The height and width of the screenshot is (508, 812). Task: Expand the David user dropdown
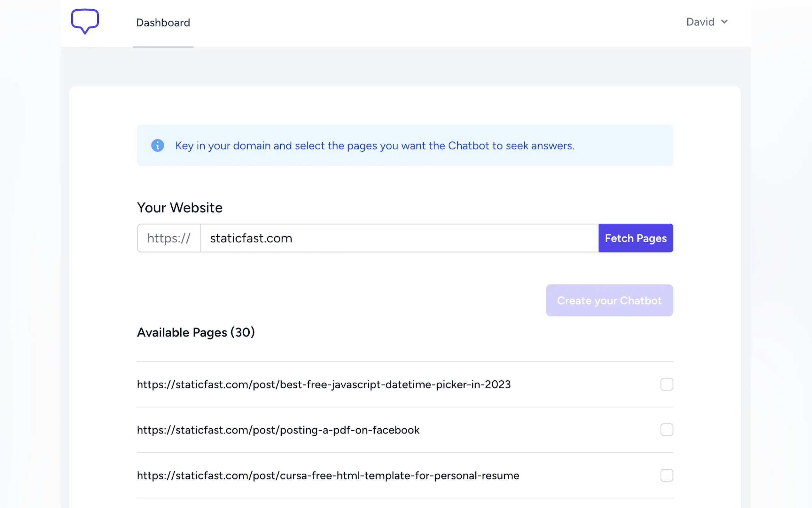click(707, 22)
